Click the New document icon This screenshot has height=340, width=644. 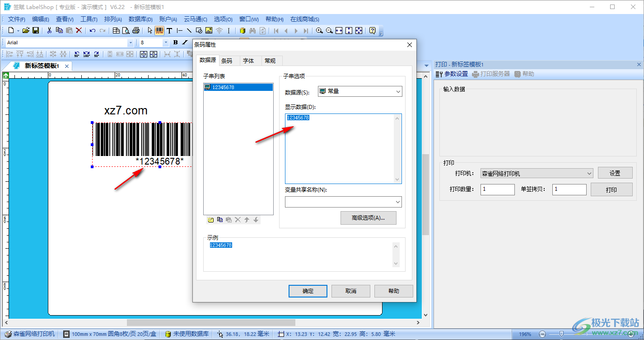click(x=11, y=30)
